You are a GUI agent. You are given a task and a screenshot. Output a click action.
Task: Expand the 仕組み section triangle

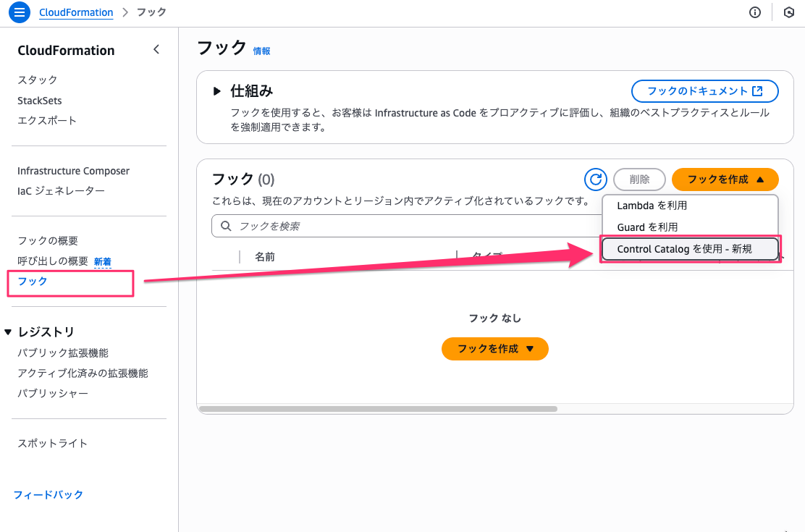click(216, 91)
